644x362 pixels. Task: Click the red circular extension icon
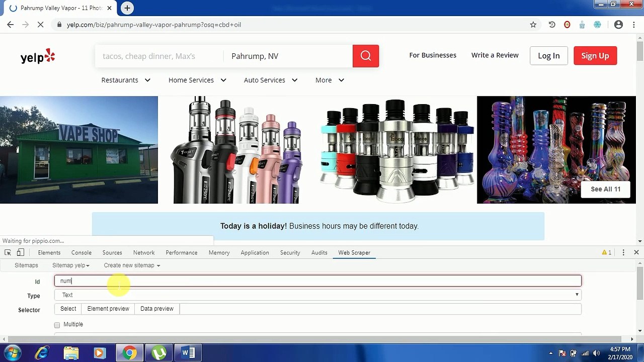(x=567, y=25)
